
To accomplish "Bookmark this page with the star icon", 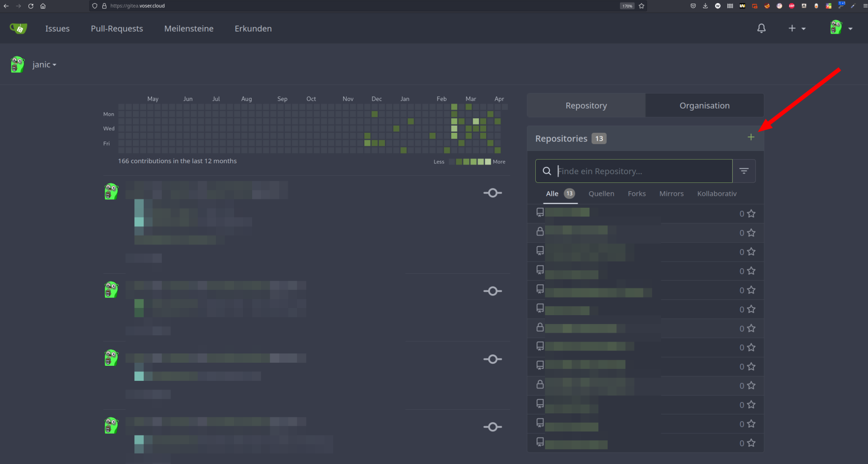I will coord(642,6).
